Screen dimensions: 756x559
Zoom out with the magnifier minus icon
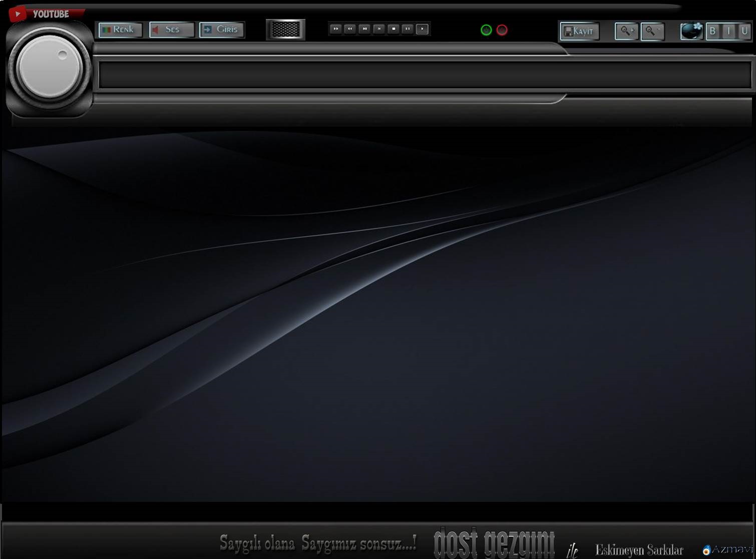tap(652, 31)
